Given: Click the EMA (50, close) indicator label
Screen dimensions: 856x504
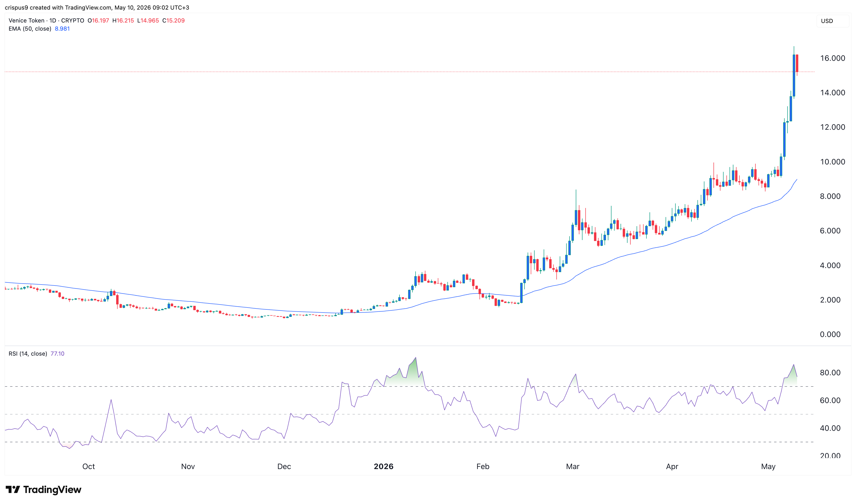Looking at the screenshot, I should point(30,29).
